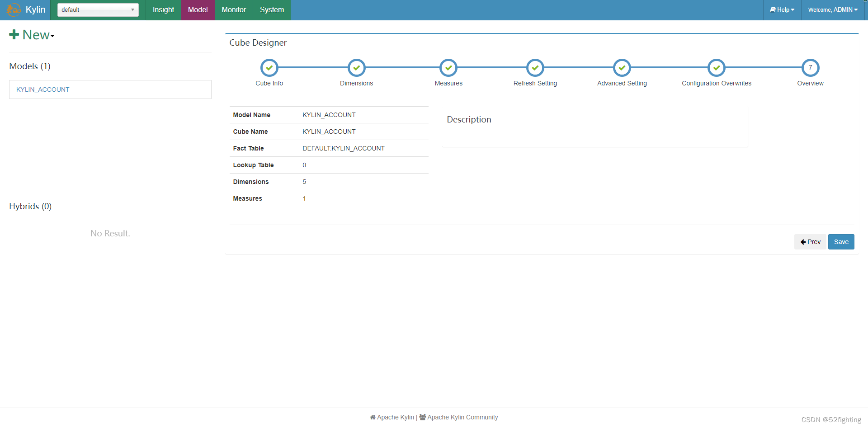Image resolution: width=868 pixels, height=428 pixels.
Task: Click the Advanced Setting step label
Action: click(x=622, y=83)
